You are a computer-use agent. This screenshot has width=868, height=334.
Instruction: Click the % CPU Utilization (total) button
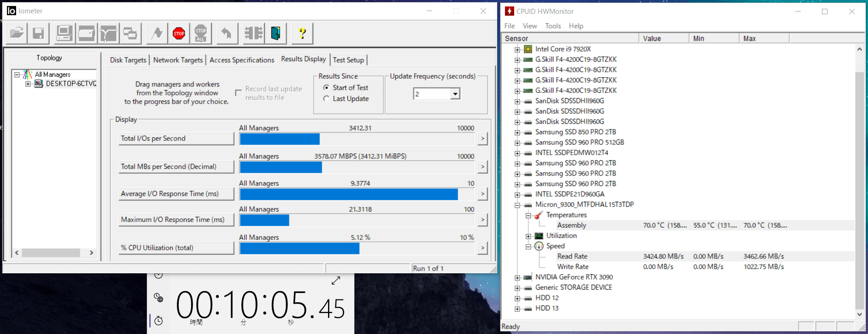tap(176, 248)
